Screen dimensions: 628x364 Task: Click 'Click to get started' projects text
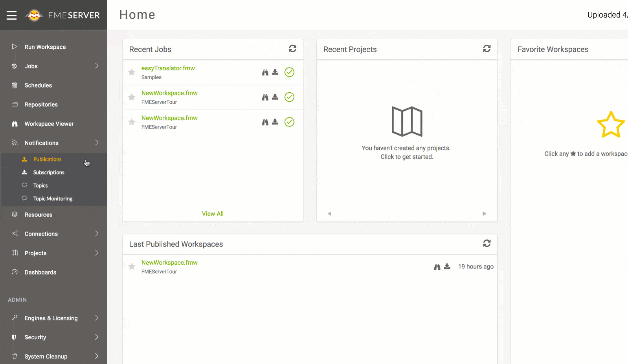coord(407,157)
